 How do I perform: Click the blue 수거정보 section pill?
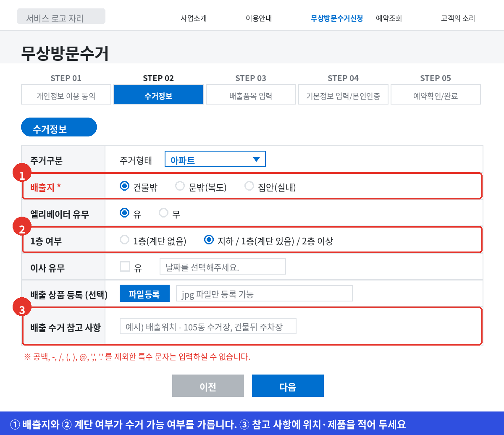coord(59,128)
